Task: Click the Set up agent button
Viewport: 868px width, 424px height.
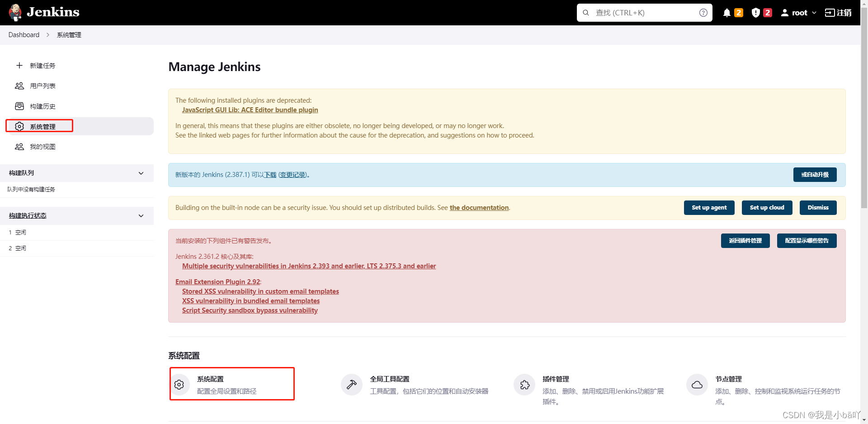Action: 709,208
